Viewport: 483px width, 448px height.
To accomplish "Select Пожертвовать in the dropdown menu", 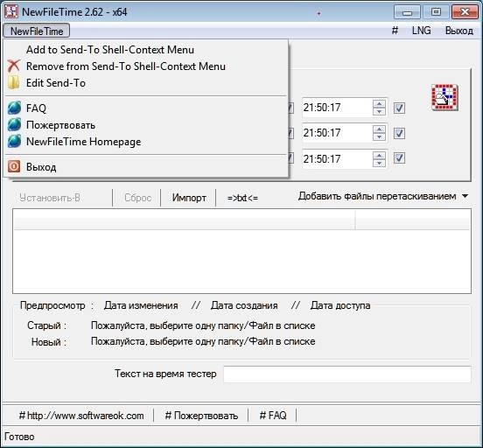I will [x=146, y=125].
